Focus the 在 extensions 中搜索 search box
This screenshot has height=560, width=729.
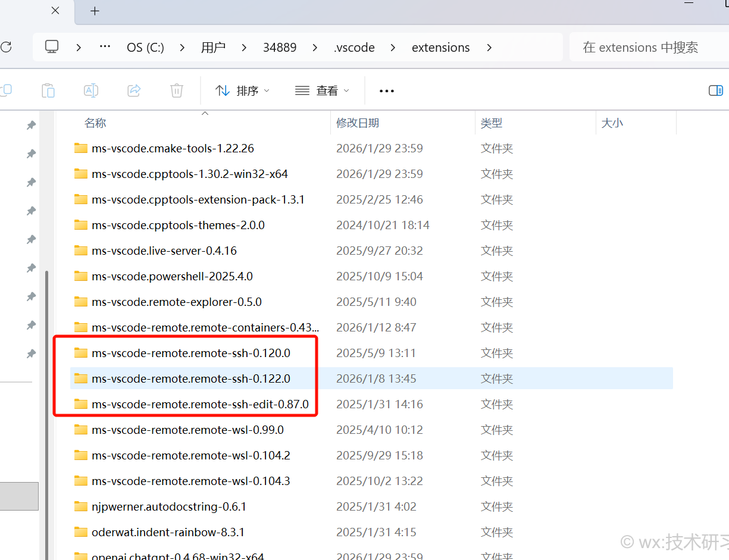click(x=649, y=47)
